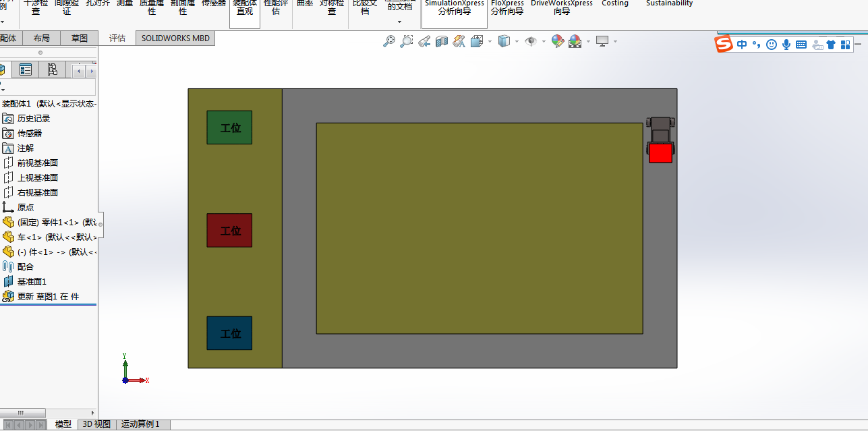This screenshot has width=868, height=431.
Task: Click the Zoom to Fit magnifier icon
Action: click(x=389, y=41)
